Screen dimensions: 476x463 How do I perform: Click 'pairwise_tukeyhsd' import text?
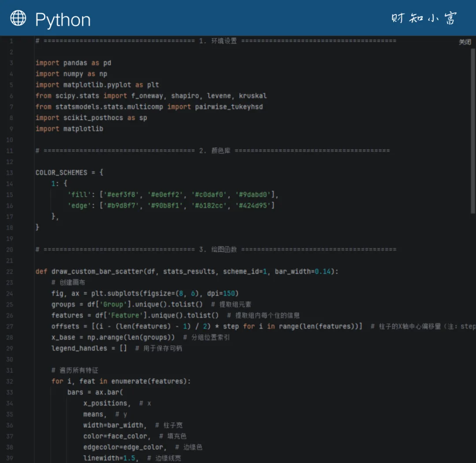pyautogui.click(x=229, y=107)
